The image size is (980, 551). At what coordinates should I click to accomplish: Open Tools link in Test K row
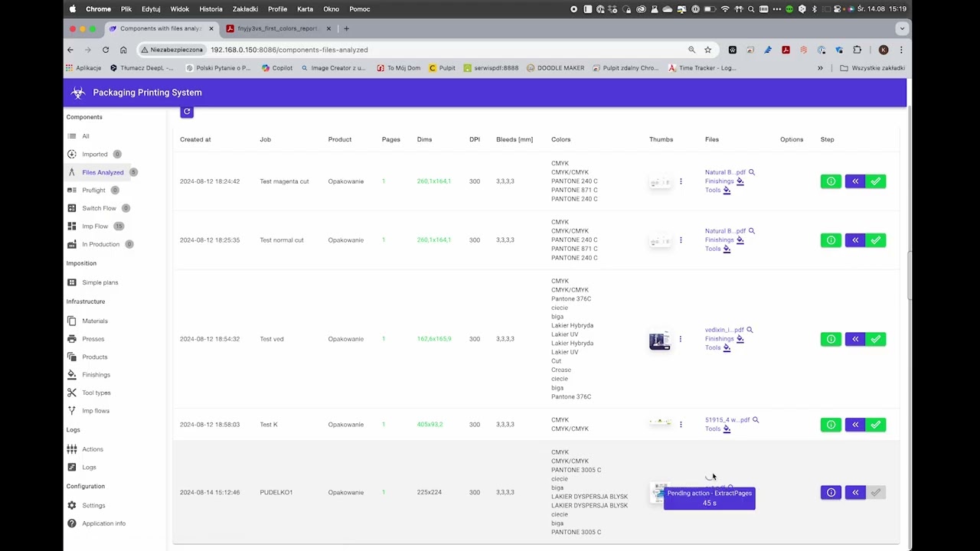[713, 429]
